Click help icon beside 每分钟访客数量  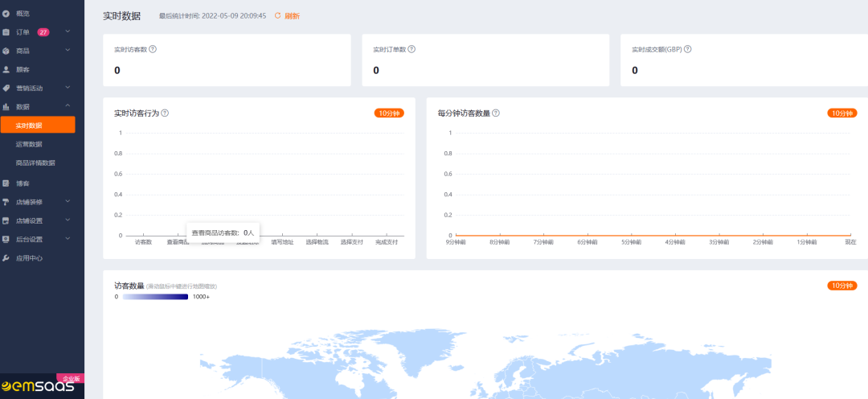coord(496,113)
